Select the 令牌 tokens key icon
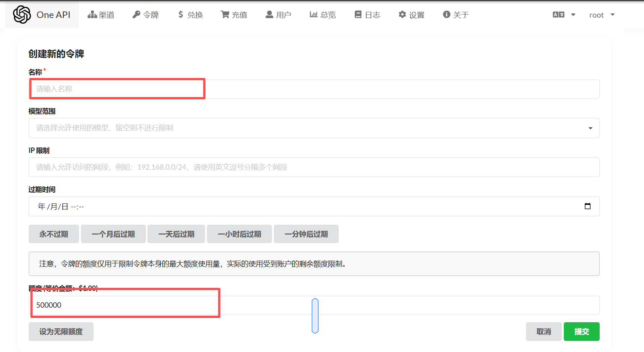644x352 pixels. click(x=146, y=15)
